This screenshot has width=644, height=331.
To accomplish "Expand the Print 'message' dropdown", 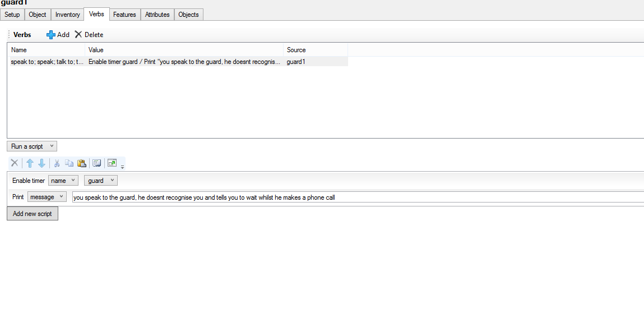I will pyautogui.click(x=47, y=197).
